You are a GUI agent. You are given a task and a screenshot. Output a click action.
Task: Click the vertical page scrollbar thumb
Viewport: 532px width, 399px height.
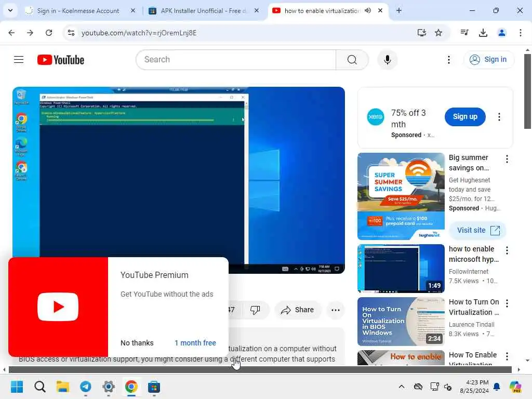tap(527, 91)
